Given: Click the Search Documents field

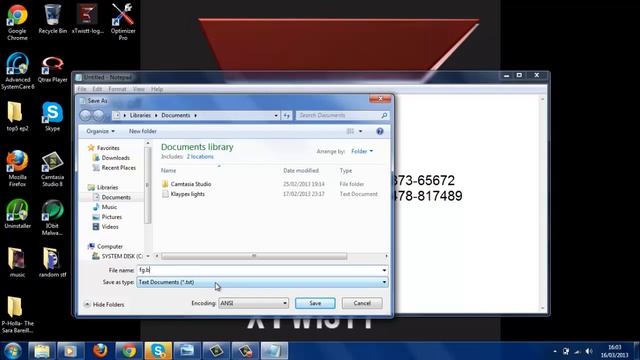Looking at the screenshot, I should pos(342,116).
